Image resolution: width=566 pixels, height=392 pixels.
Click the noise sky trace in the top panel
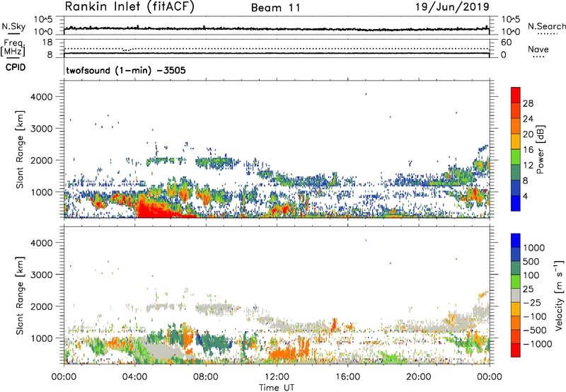pos(277,28)
